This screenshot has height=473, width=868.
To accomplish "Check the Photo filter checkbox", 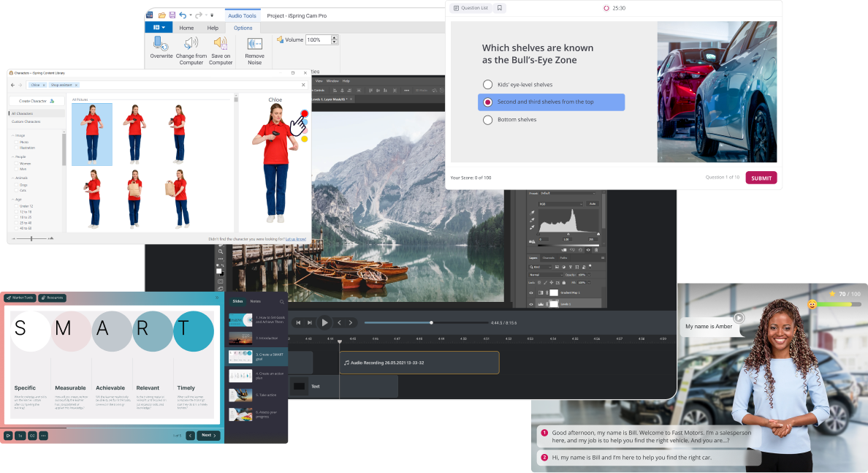I will [16, 142].
